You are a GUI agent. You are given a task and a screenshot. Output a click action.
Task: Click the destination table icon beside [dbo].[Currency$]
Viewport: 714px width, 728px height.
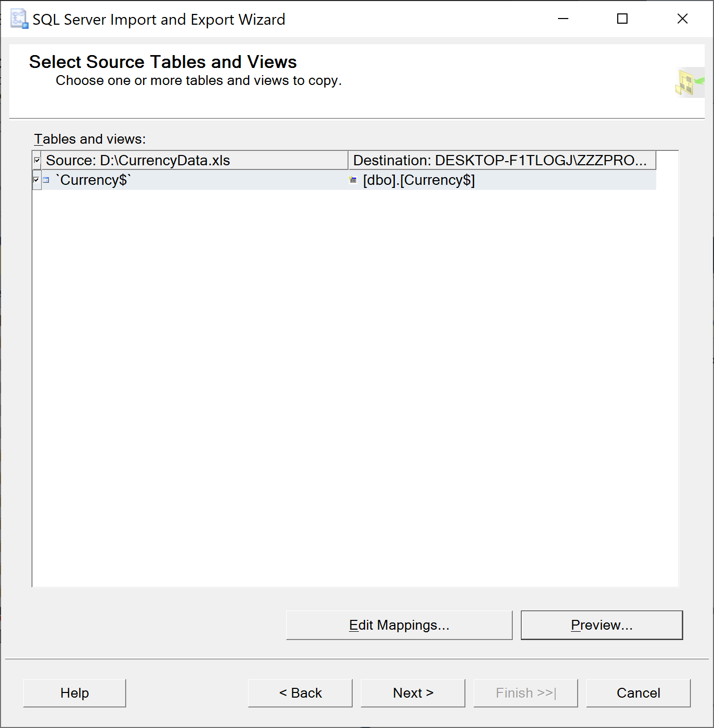[x=353, y=180]
